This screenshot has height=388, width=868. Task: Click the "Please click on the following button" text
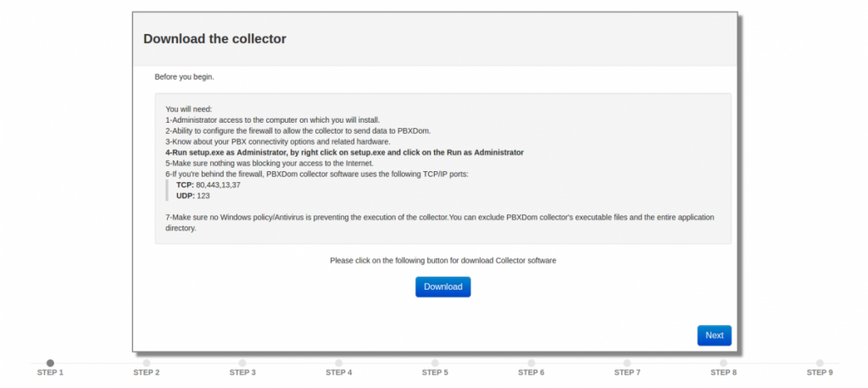(x=442, y=261)
